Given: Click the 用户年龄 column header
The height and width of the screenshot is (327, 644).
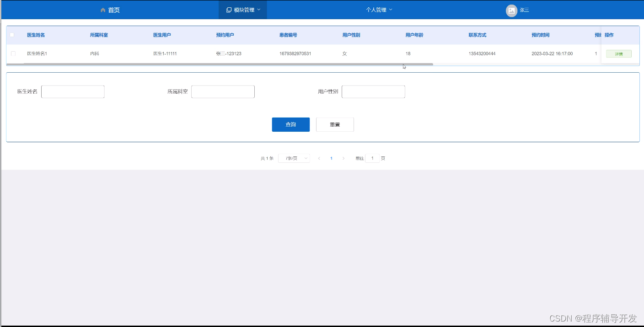Looking at the screenshot, I should [414, 35].
